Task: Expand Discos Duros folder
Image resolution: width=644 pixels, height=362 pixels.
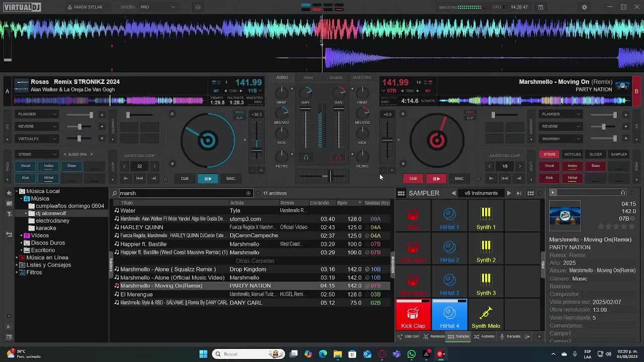Action: coord(21,243)
